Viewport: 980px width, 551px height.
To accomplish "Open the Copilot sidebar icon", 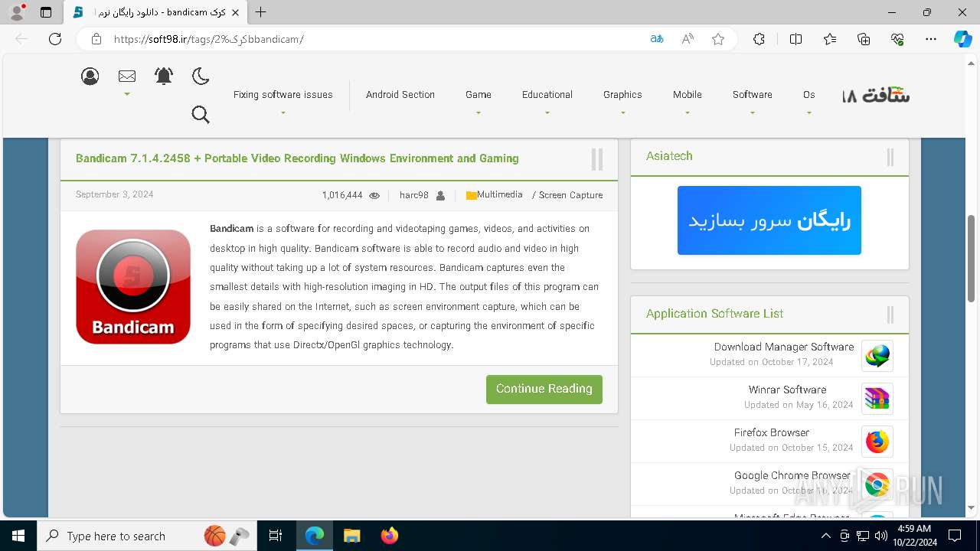I will click(962, 39).
